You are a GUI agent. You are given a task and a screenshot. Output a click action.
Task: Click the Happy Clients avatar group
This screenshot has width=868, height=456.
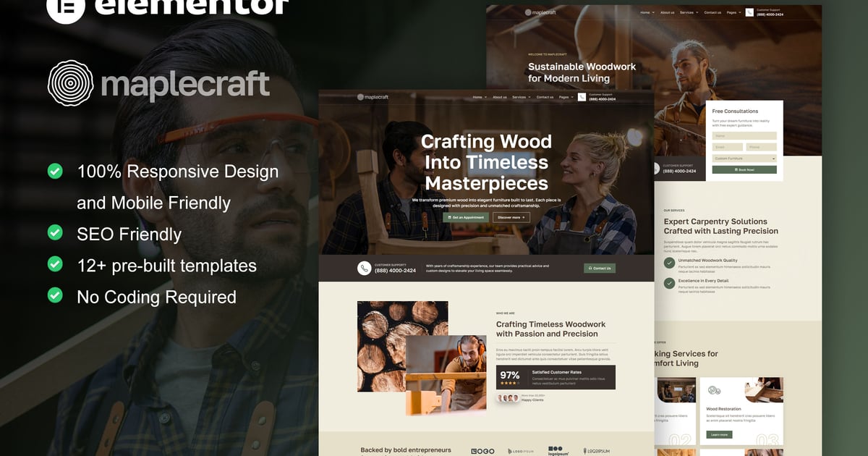508,397
